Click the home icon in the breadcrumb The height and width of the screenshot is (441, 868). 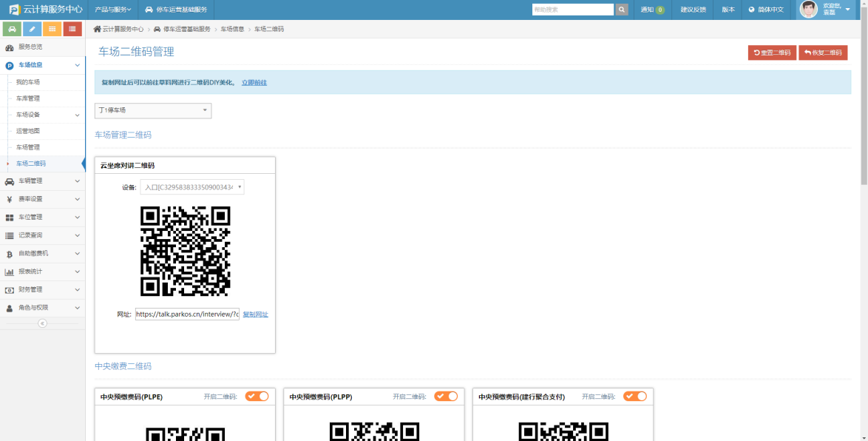tap(98, 29)
